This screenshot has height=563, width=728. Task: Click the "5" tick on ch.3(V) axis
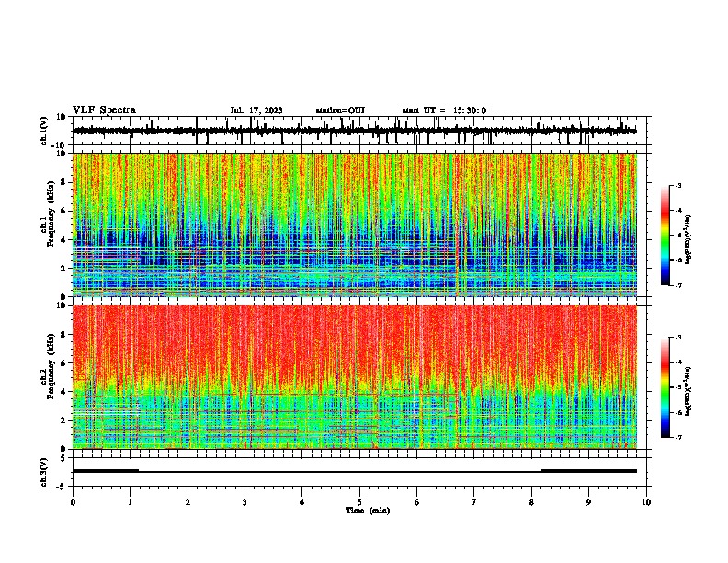pos(63,458)
